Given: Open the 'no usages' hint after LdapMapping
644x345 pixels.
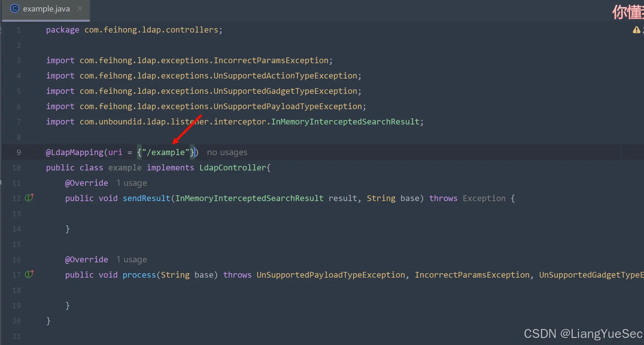Looking at the screenshot, I should point(227,153).
